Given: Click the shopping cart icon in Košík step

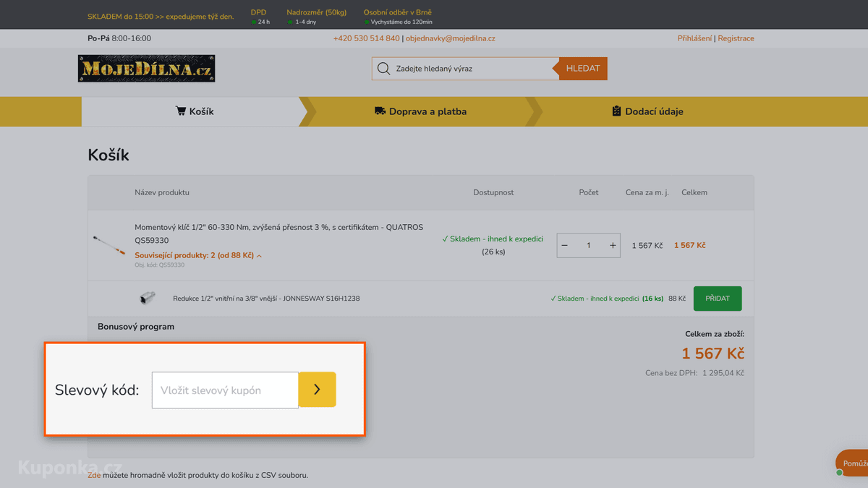Looking at the screenshot, I should (x=181, y=111).
